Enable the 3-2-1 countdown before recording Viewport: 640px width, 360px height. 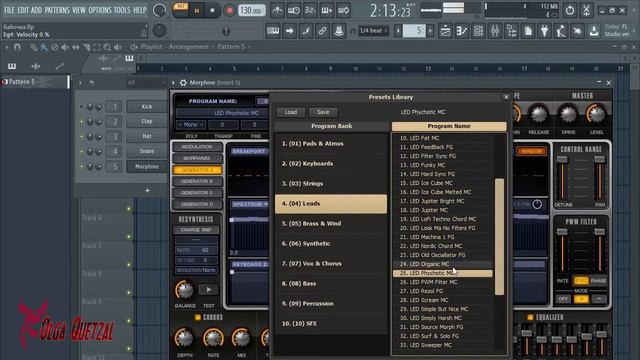click(310, 11)
